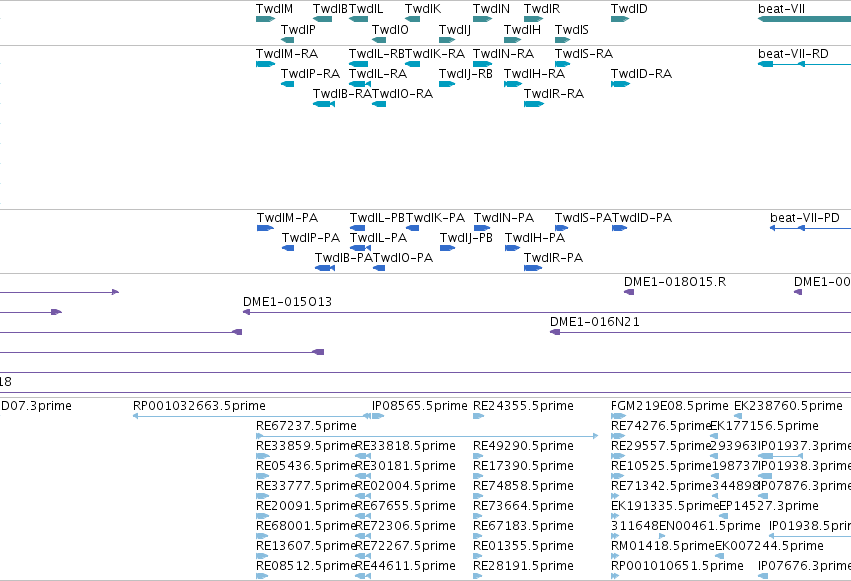Select the beat-VII-PD protein label
Viewport: 851px width, 581px height.
pyautogui.click(x=805, y=218)
